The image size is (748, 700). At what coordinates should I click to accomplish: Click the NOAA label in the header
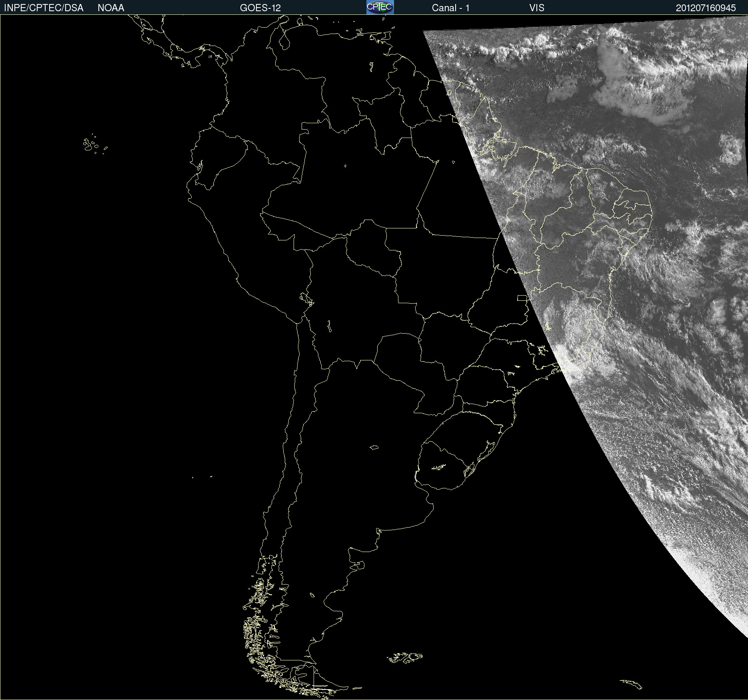(x=111, y=8)
